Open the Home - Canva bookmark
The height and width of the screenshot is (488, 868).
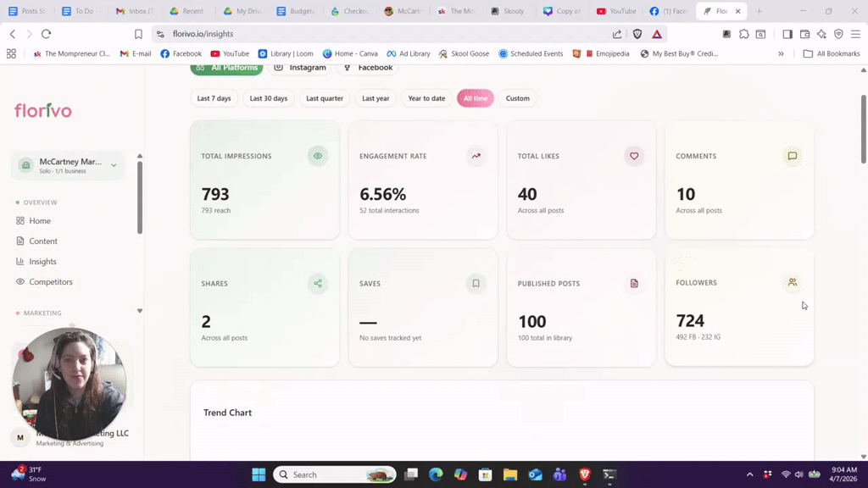click(350, 53)
